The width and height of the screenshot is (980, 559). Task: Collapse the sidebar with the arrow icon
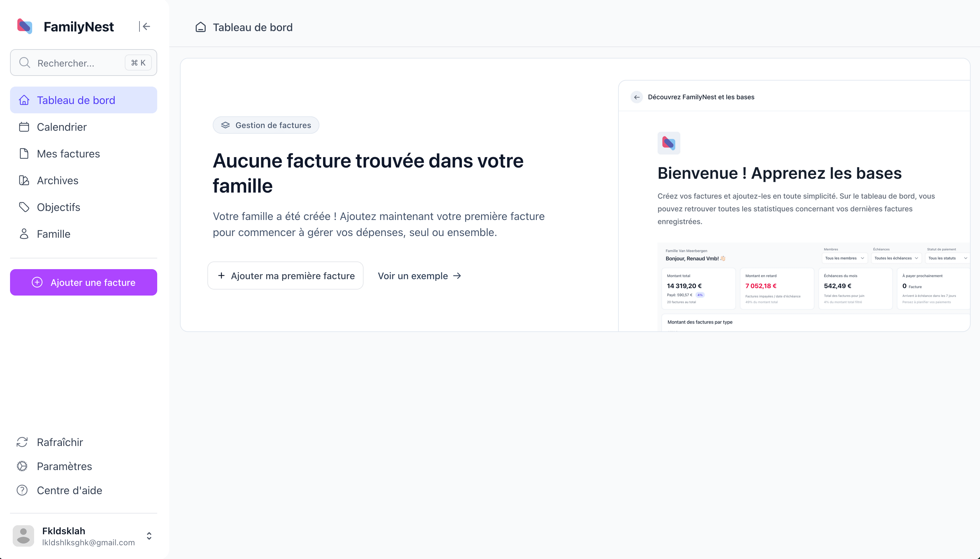click(x=146, y=26)
